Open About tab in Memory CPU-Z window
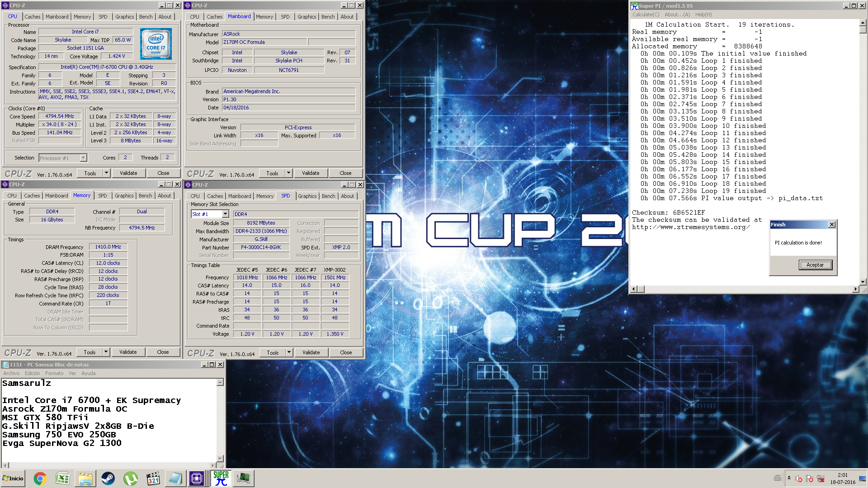This screenshot has height=488, width=868. click(x=165, y=196)
